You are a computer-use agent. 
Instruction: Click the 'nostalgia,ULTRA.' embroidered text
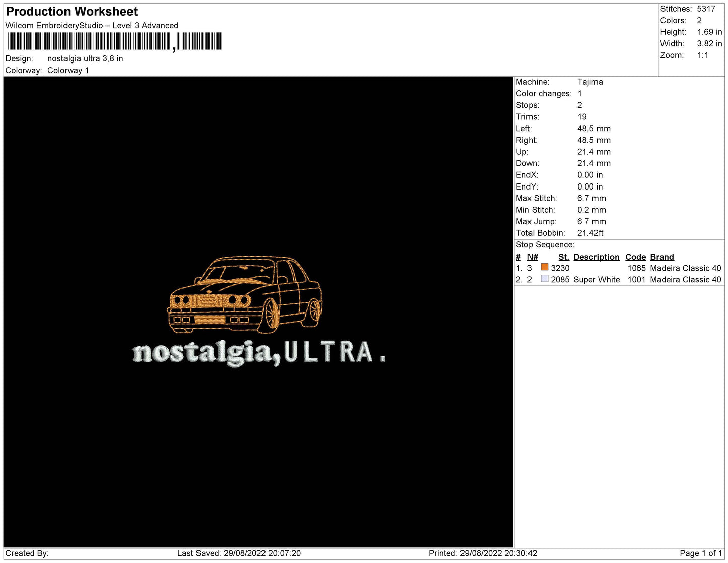(x=259, y=353)
